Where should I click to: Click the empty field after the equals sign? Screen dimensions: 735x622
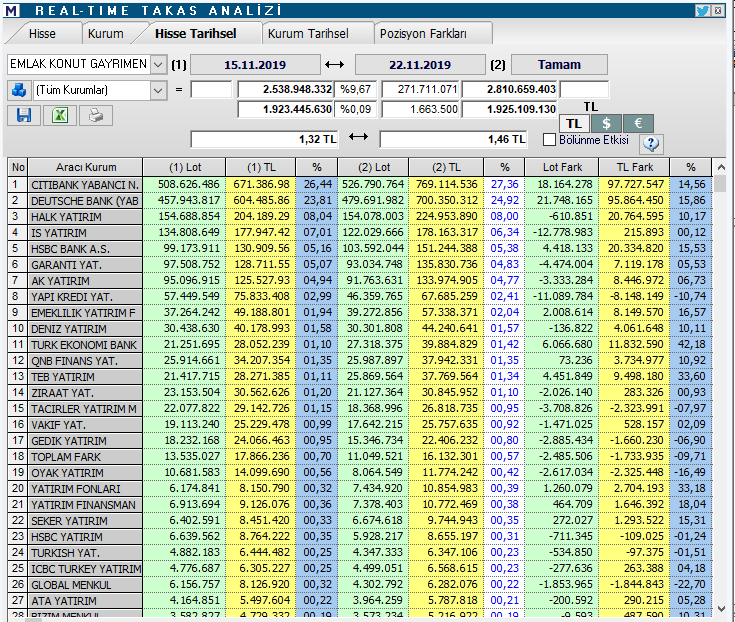pos(211,90)
